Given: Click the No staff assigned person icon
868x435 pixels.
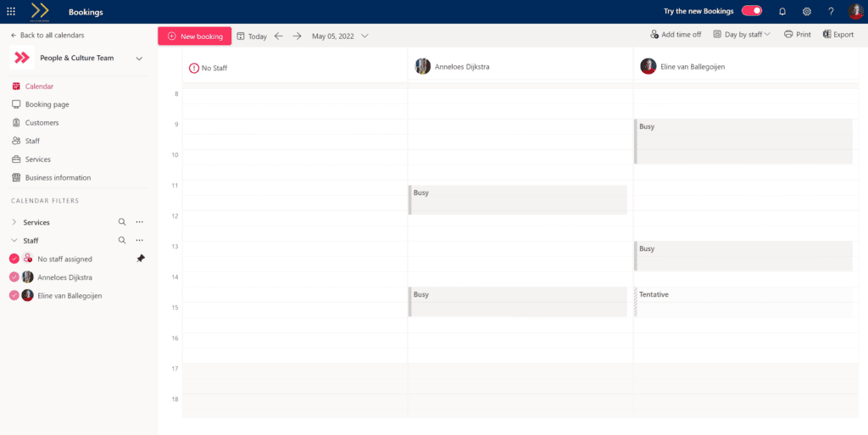Looking at the screenshot, I should [28, 259].
